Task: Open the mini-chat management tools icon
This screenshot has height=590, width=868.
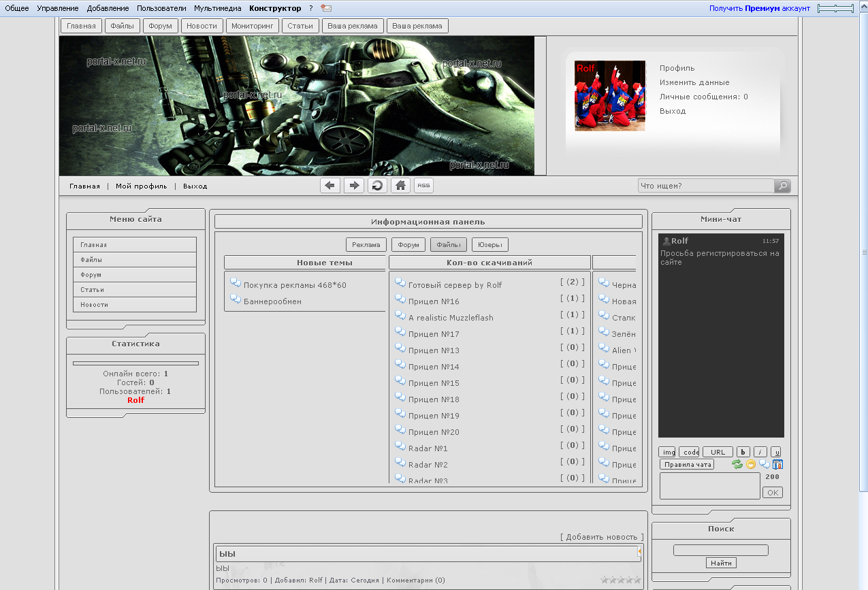Action: tap(777, 464)
